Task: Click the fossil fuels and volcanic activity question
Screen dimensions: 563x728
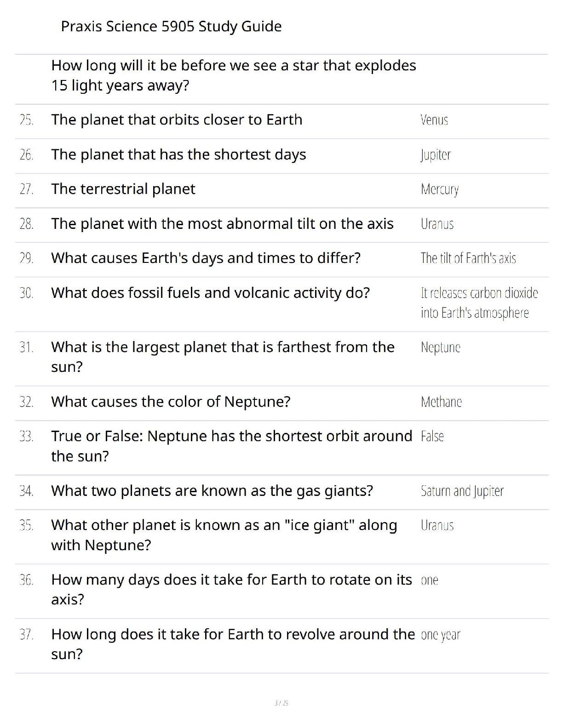Action: 210,293
